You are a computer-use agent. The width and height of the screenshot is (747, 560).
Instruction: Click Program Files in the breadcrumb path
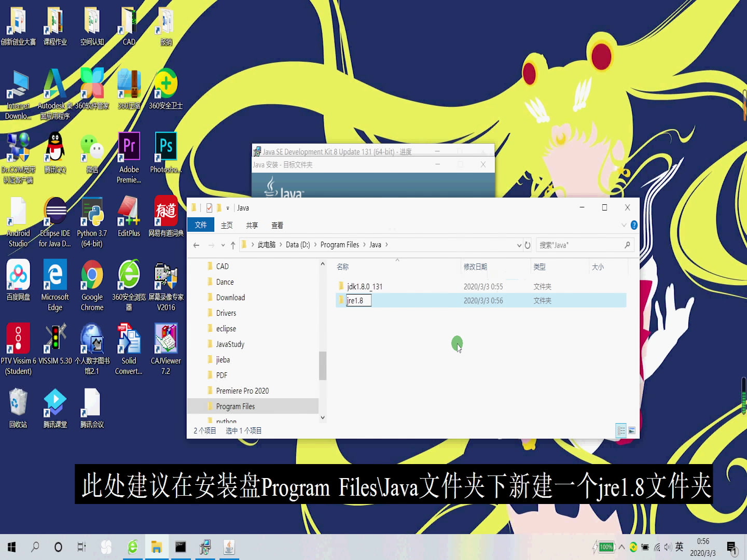(340, 245)
